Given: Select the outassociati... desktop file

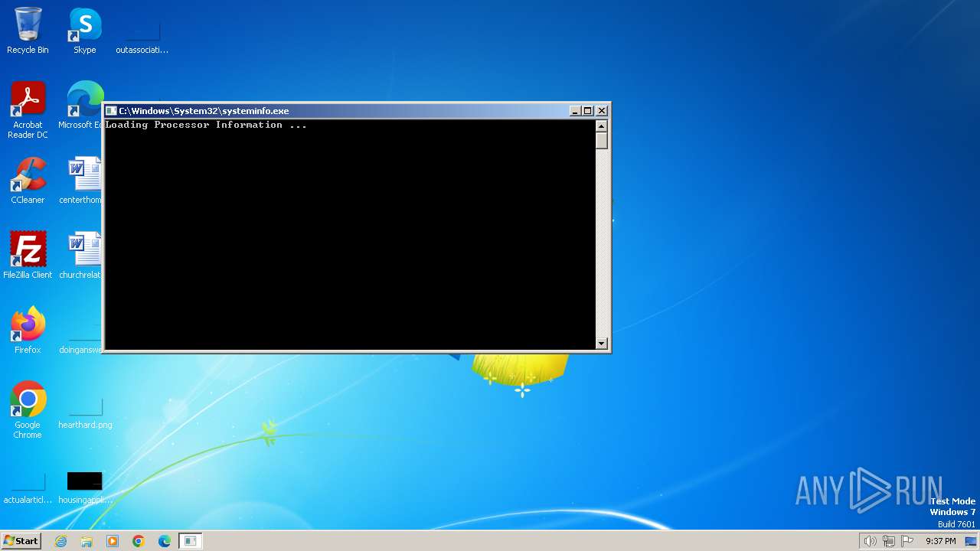Looking at the screenshot, I should (142, 38).
